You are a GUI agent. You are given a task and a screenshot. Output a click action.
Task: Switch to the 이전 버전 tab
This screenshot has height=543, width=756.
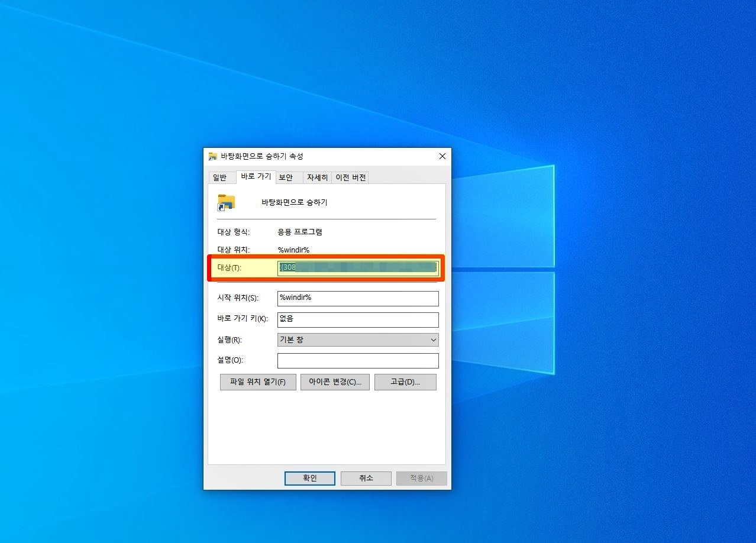[351, 177]
